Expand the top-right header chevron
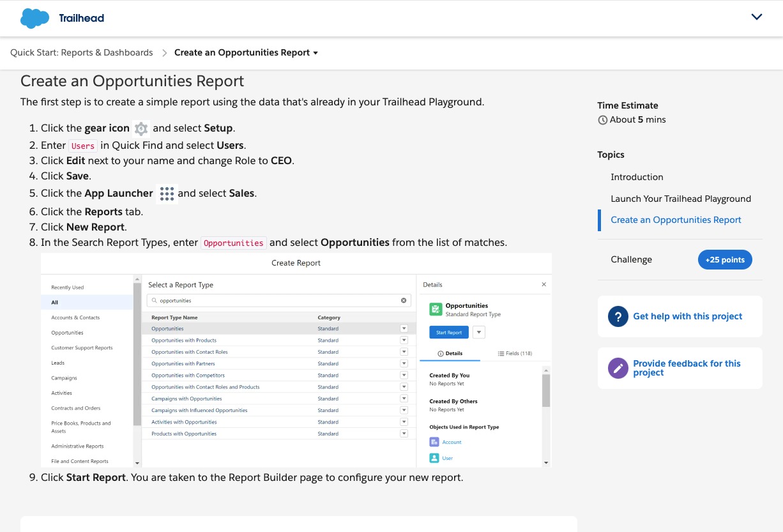Screen dimensions: 783x532 (x=757, y=17)
